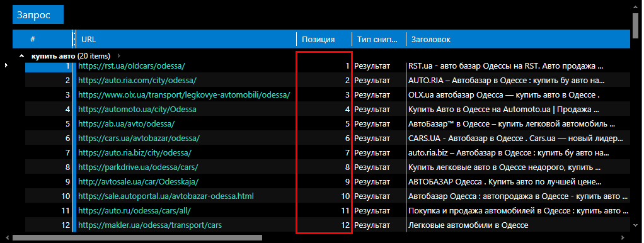Click position value 3 in olx.ua row
Viewport: 644px width, 243px height.
coord(347,95)
